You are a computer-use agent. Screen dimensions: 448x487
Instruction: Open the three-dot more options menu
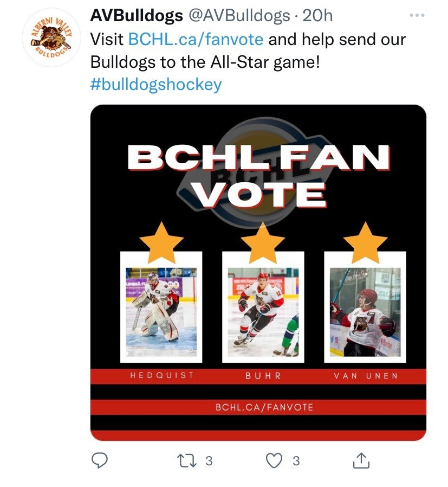click(x=417, y=15)
